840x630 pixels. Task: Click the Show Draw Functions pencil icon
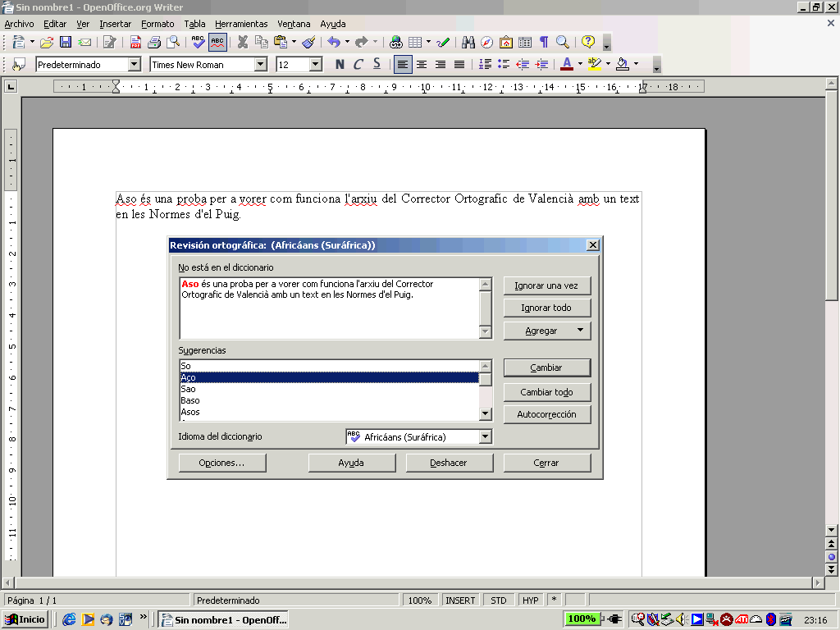[x=443, y=42]
